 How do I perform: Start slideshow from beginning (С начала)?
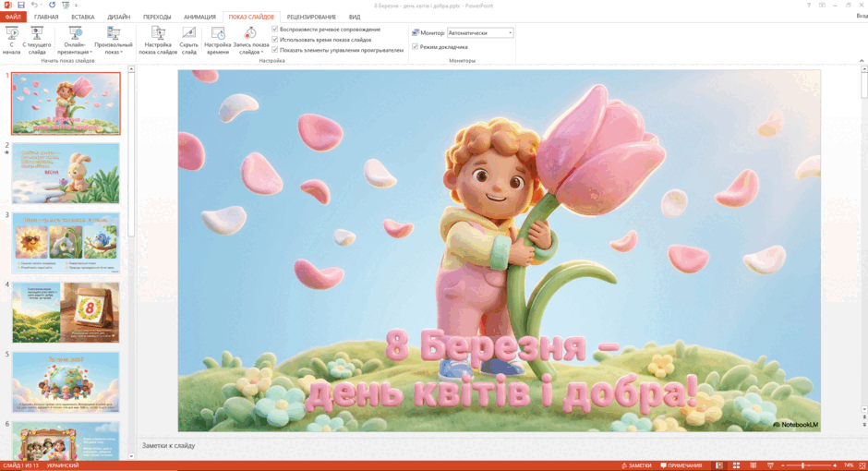coord(12,41)
